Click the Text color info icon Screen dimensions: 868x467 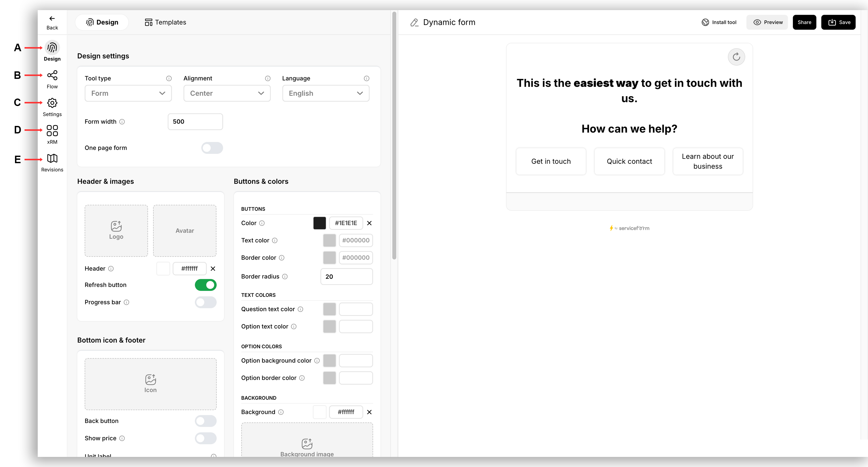pyautogui.click(x=275, y=240)
